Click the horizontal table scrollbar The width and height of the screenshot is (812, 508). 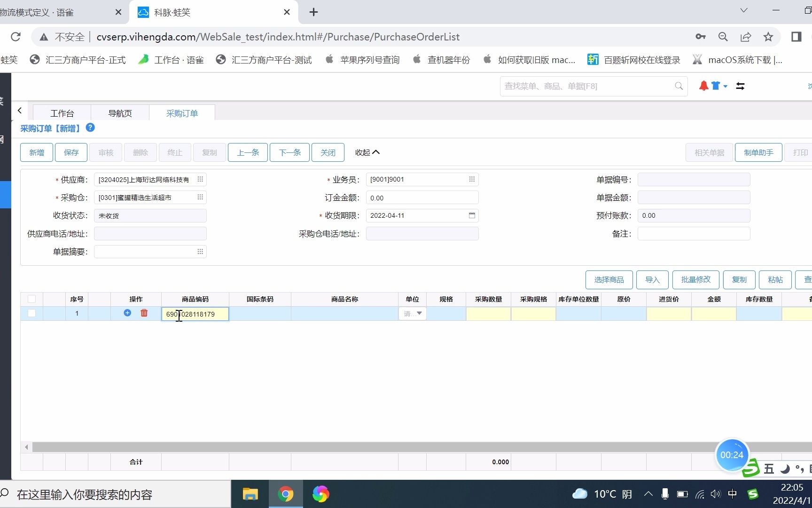[422, 447]
